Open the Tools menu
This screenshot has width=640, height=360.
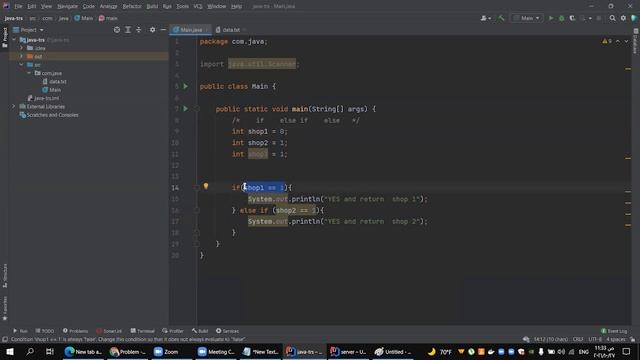[182, 7]
